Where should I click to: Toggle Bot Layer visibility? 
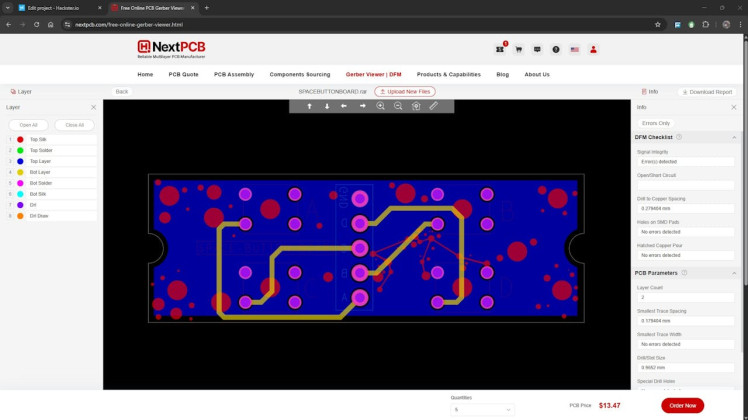coord(52,172)
